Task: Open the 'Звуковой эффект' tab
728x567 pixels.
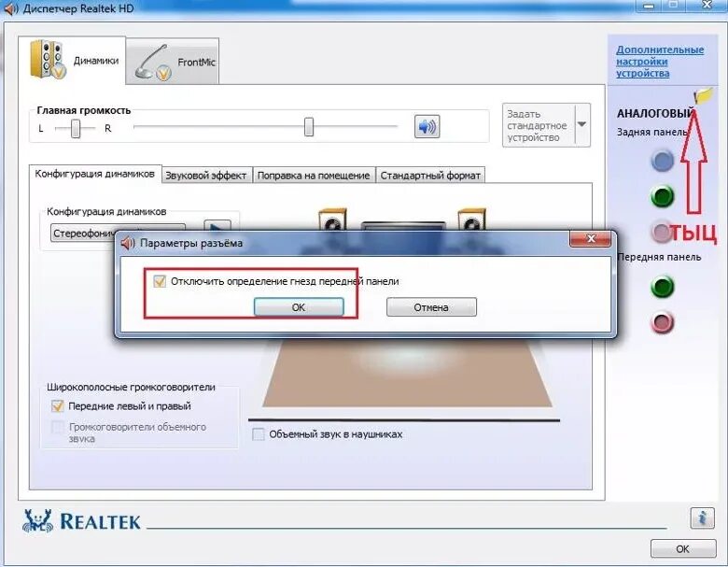Action: (x=206, y=176)
